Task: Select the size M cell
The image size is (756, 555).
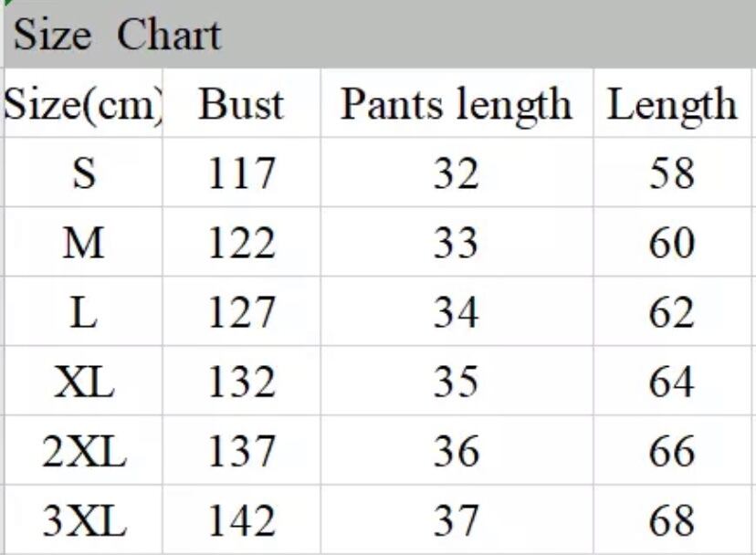Action: coord(82,243)
